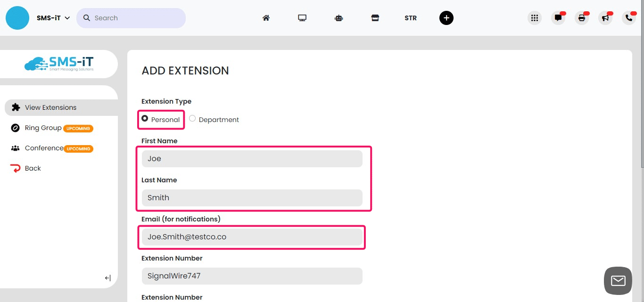644x302 pixels.
Task: Click the monitor icon in the top bar
Action: coord(302,17)
